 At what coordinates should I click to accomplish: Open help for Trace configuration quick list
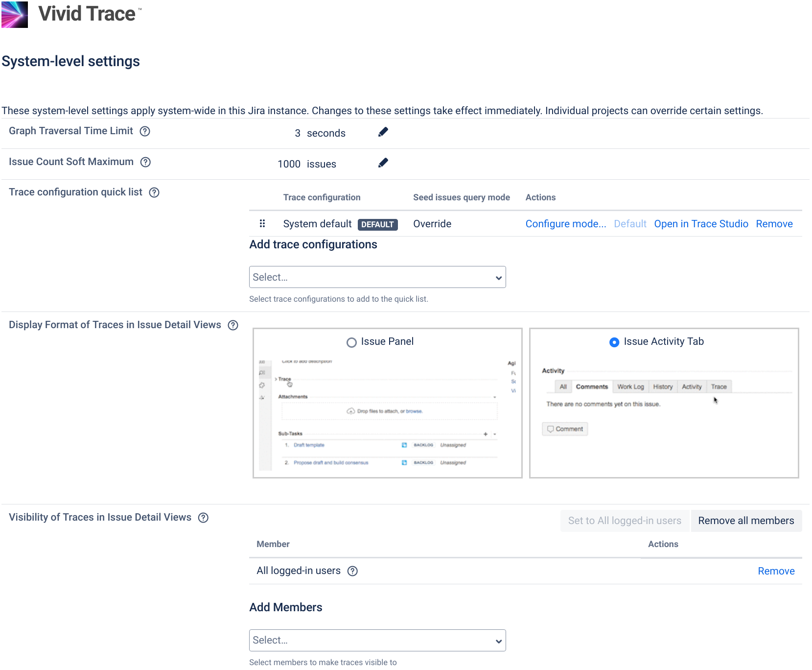coord(154,192)
